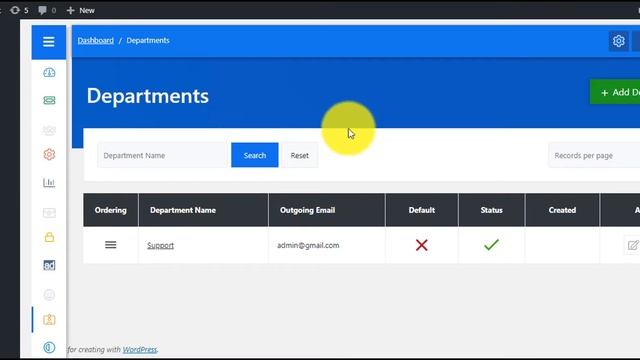Open the red gear settings icon in sidebar
Screen dimensions: 640x360
49,154
